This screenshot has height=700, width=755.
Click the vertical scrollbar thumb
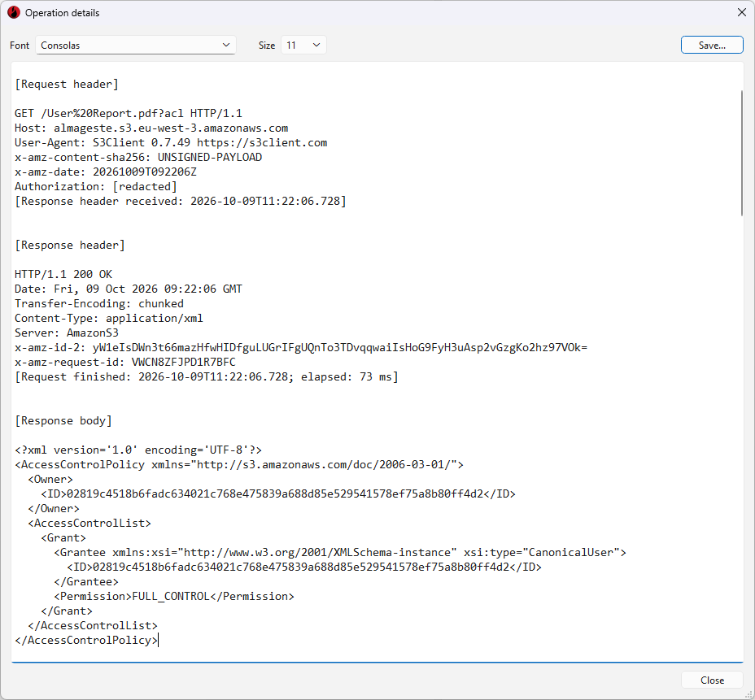pyautogui.click(x=741, y=153)
